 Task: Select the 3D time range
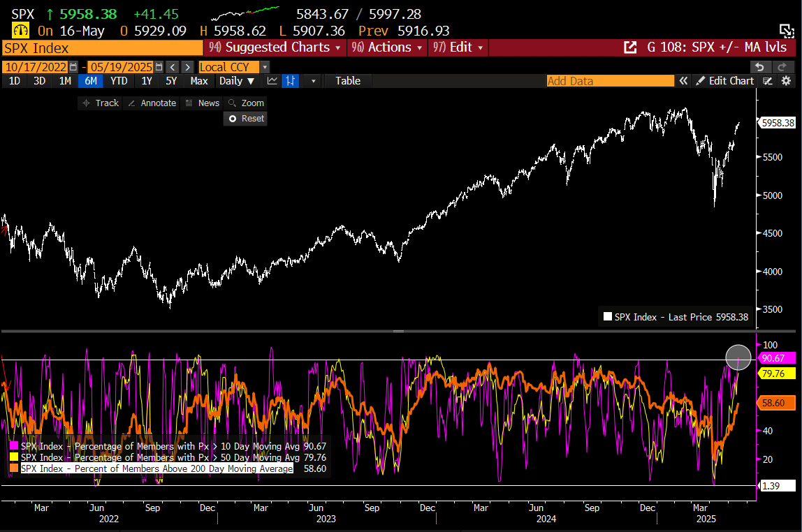(39, 81)
